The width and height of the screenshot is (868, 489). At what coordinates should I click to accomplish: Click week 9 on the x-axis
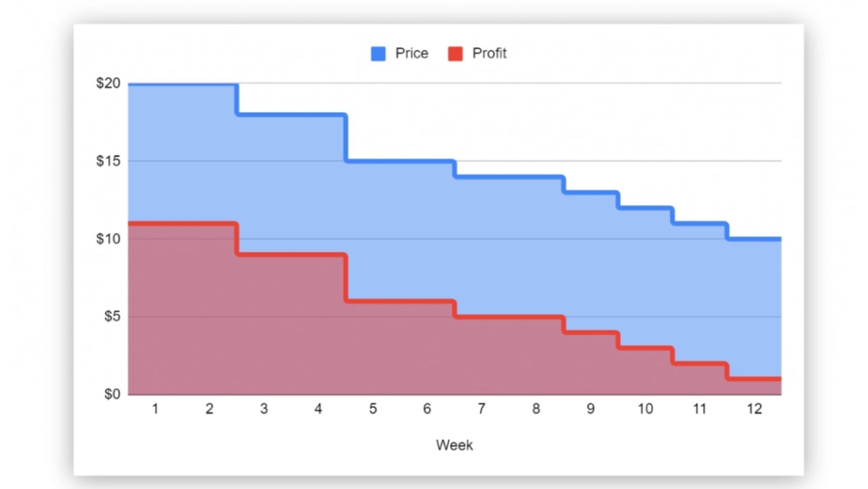click(x=590, y=409)
